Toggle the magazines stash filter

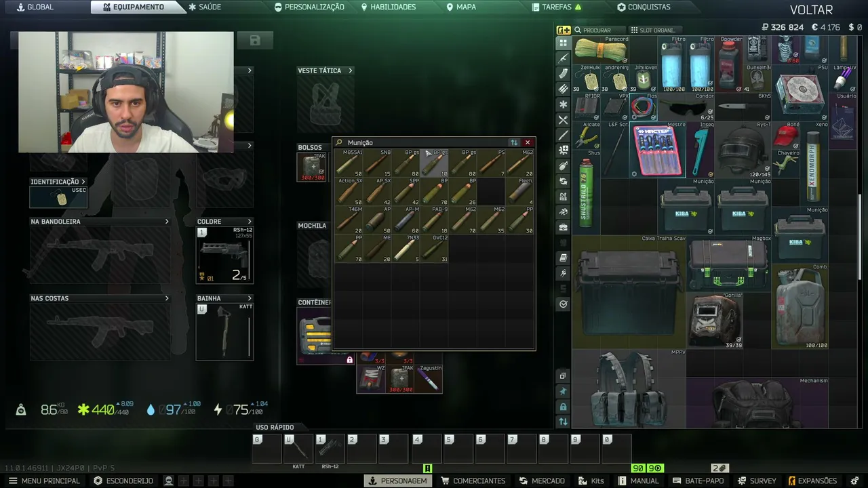564,73
